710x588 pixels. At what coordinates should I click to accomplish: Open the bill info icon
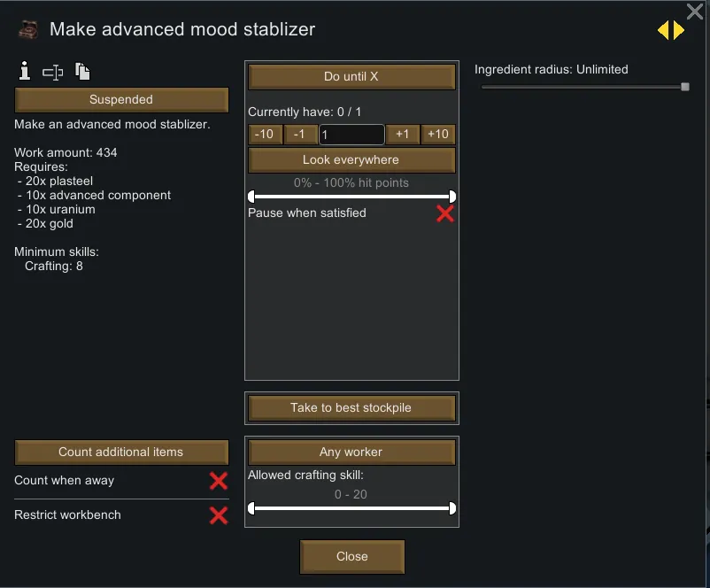[x=24, y=72]
